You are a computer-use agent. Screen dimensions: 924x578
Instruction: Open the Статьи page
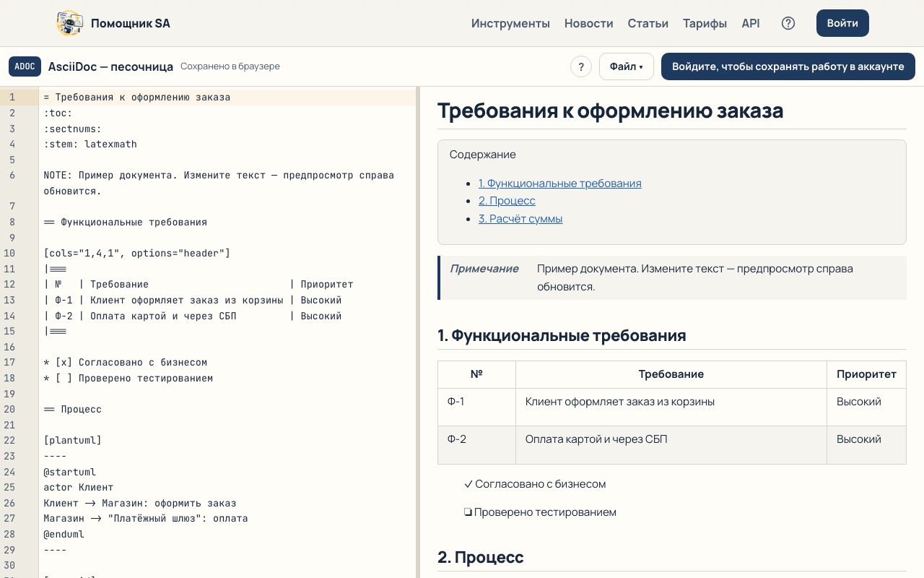[x=648, y=23]
